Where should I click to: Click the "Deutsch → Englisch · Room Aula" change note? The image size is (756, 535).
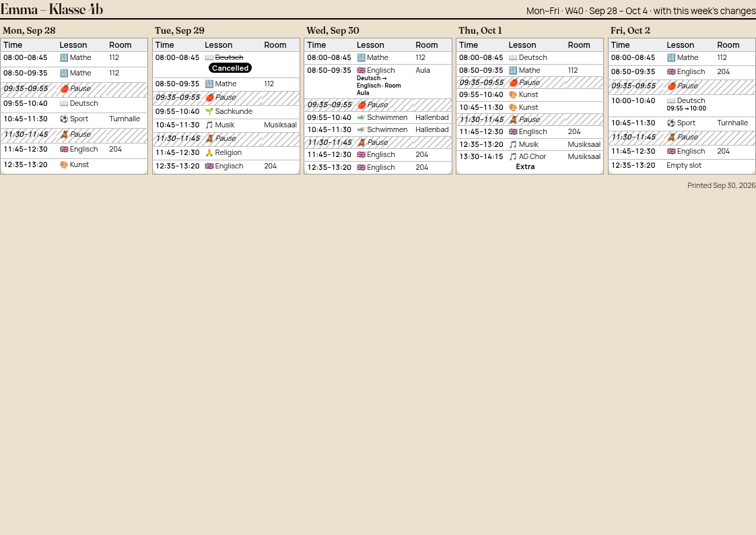[379, 86]
